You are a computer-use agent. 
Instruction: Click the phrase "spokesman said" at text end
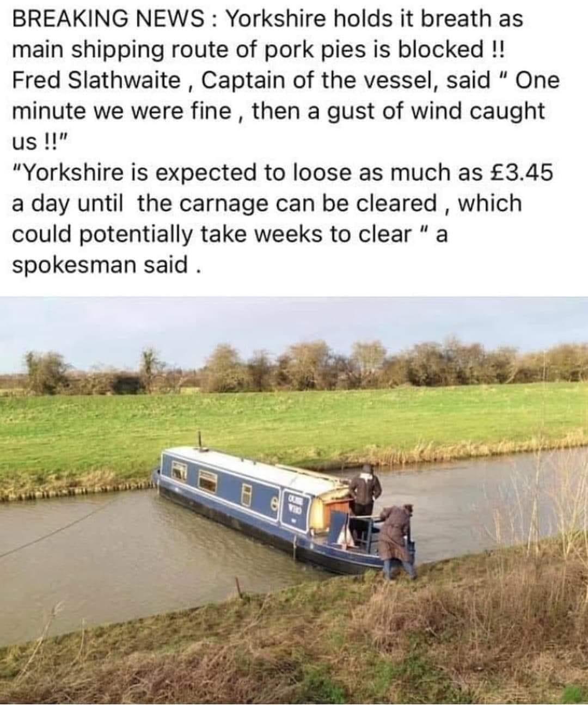point(100,265)
